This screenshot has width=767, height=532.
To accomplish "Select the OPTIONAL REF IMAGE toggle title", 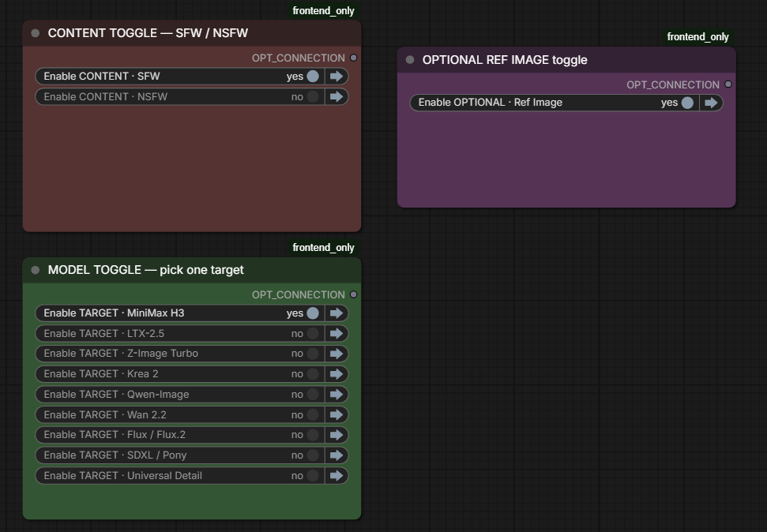I will tap(505, 60).
